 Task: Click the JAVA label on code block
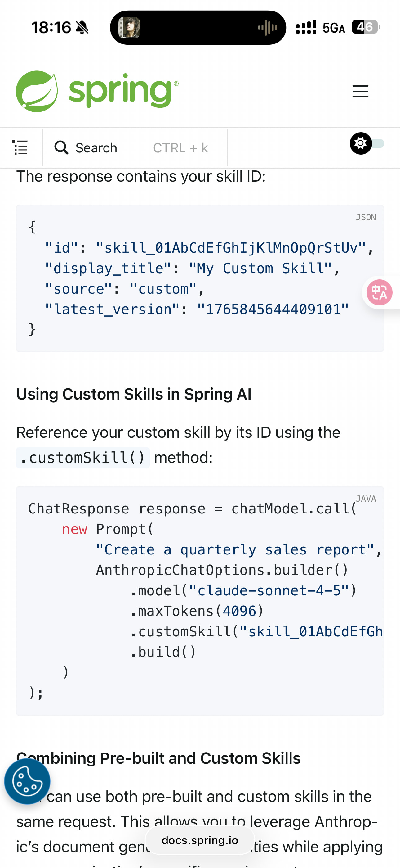[x=366, y=499]
